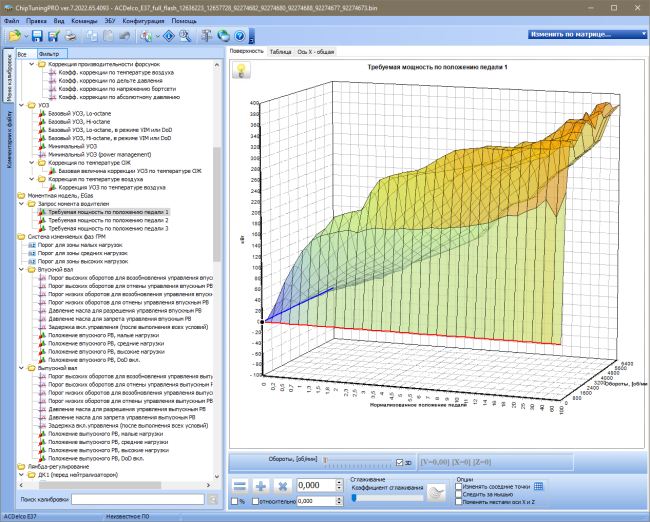Open the Комментарии к файлу side tab
650x522 pixels.
click(x=9, y=140)
